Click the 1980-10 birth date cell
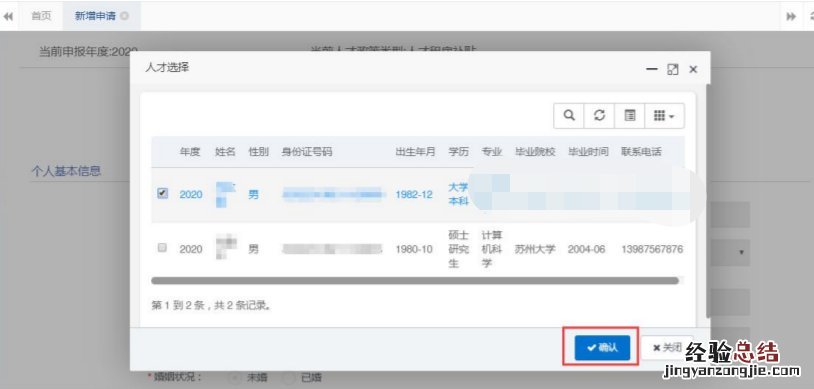This screenshot has width=814, height=389. 414,249
